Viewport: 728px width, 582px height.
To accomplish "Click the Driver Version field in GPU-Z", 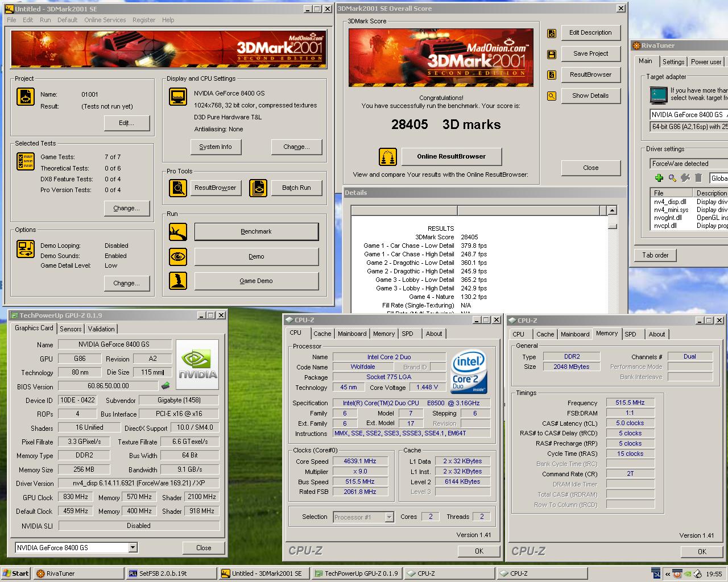I will (139, 483).
